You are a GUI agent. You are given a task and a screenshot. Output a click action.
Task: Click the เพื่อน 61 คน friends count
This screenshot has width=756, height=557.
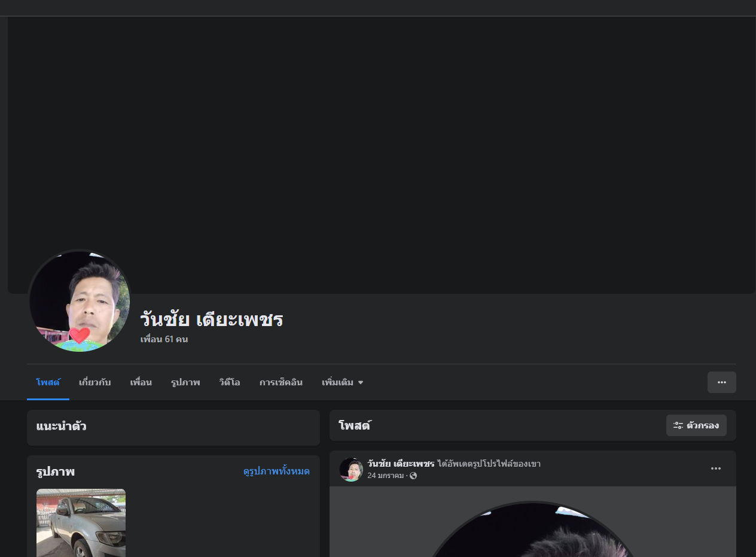pyautogui.click(x=164, y=339)
